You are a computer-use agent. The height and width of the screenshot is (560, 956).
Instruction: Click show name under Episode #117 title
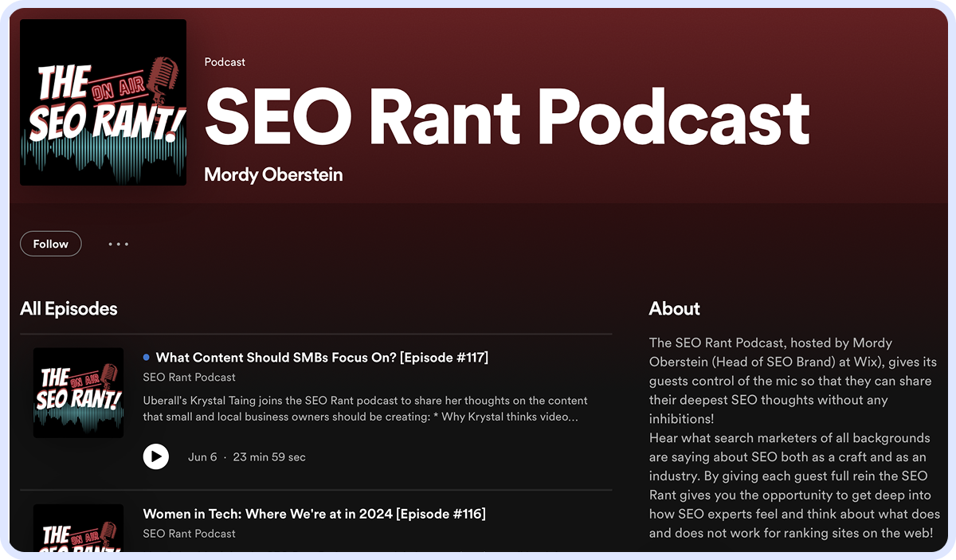tap(190, 378)
